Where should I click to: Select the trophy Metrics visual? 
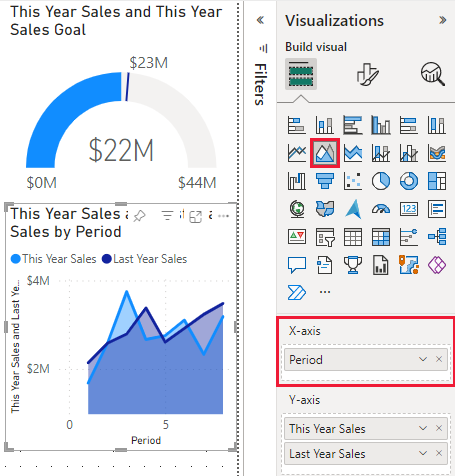tap(353, 265)
